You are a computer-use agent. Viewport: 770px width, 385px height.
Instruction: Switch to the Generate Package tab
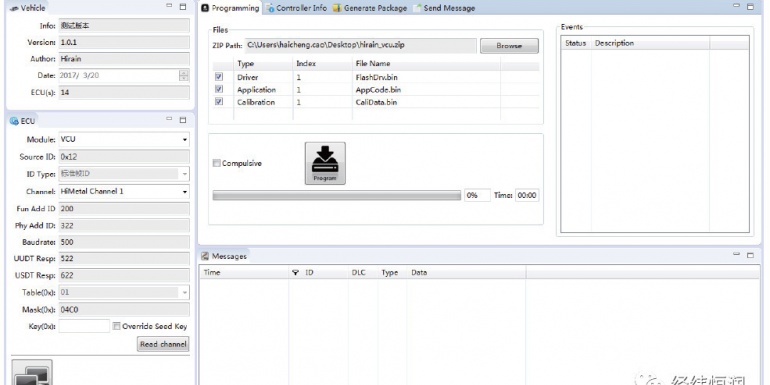370,8
